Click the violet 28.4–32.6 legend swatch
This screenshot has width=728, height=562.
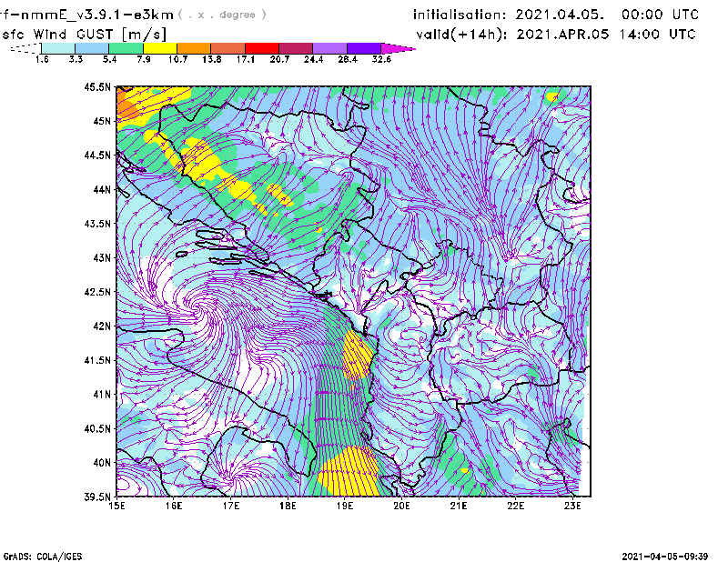pos(364,48)
